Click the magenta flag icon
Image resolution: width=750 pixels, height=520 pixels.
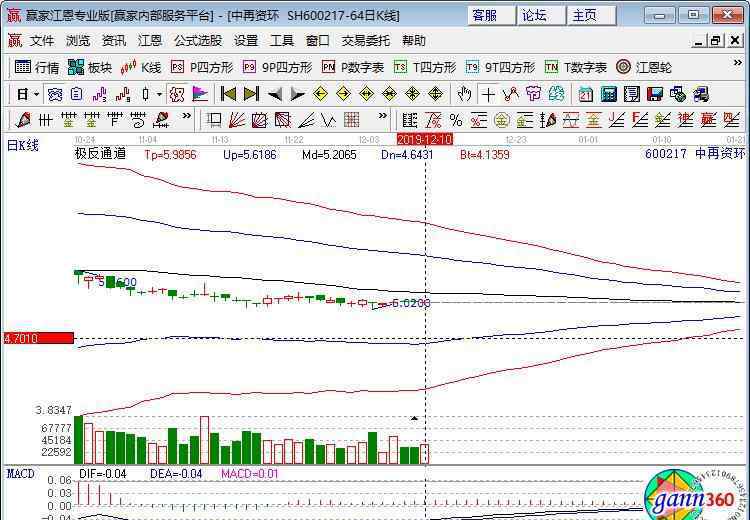coord(200,94)
